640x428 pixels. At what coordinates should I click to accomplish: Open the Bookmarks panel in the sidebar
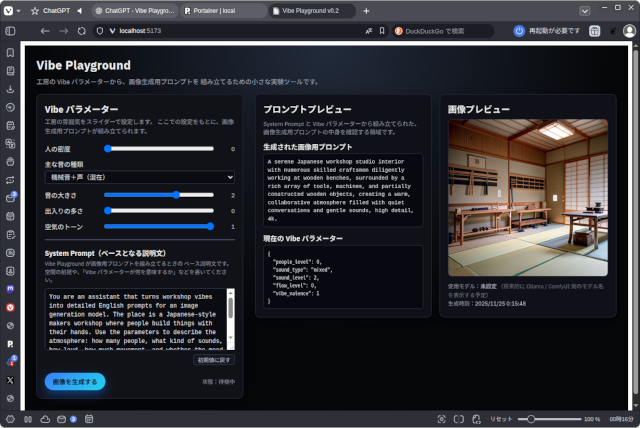(x=10, y=52)
